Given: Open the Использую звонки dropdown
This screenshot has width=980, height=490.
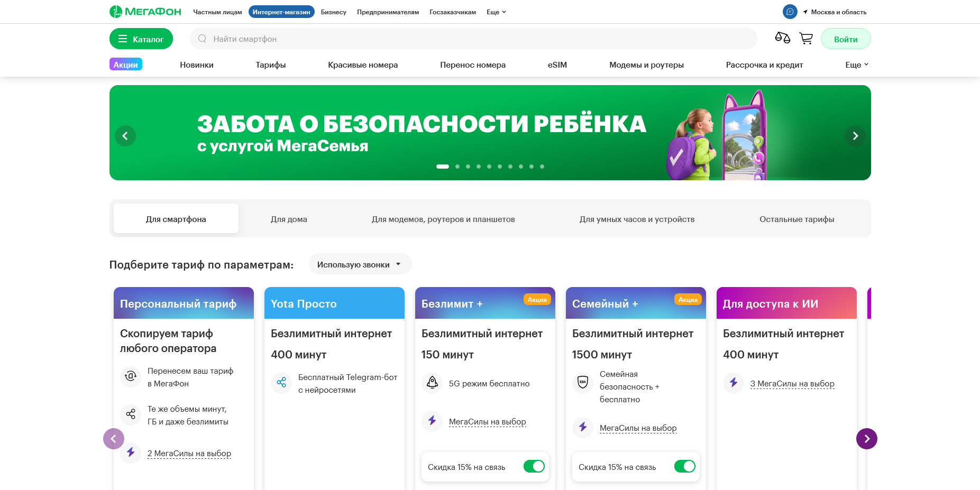Looking at the screenshot, I should point(360,264).
